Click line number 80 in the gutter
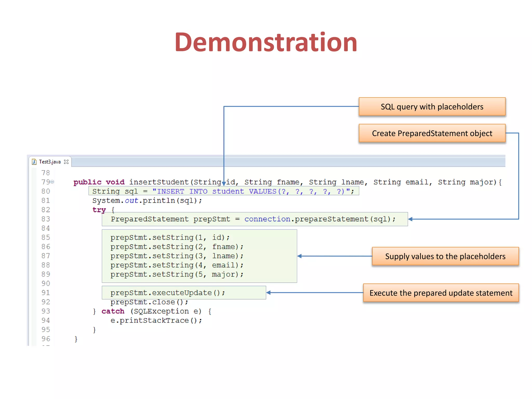This screenshot has width=532, height=399. pos(45,191)
